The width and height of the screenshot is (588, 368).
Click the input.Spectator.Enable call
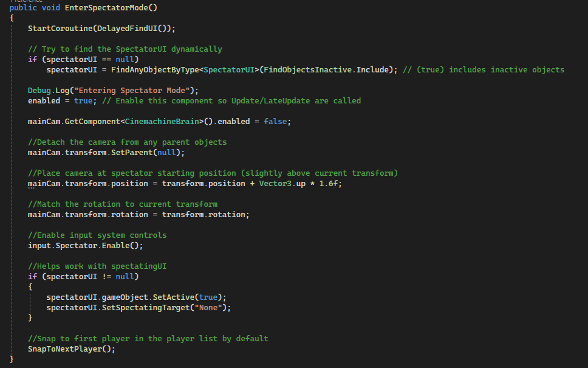tap(85, 245)
